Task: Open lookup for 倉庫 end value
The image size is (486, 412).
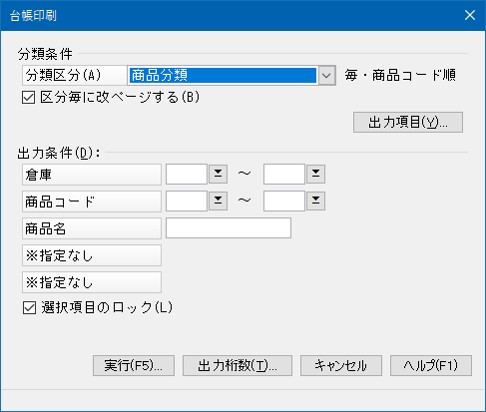Action: 316,174
